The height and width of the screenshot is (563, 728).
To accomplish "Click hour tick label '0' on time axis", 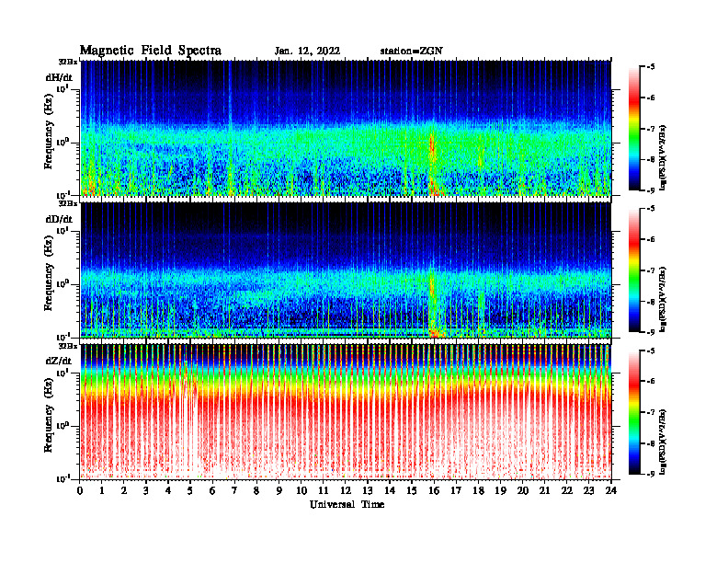I will click(x=80, y=491).
